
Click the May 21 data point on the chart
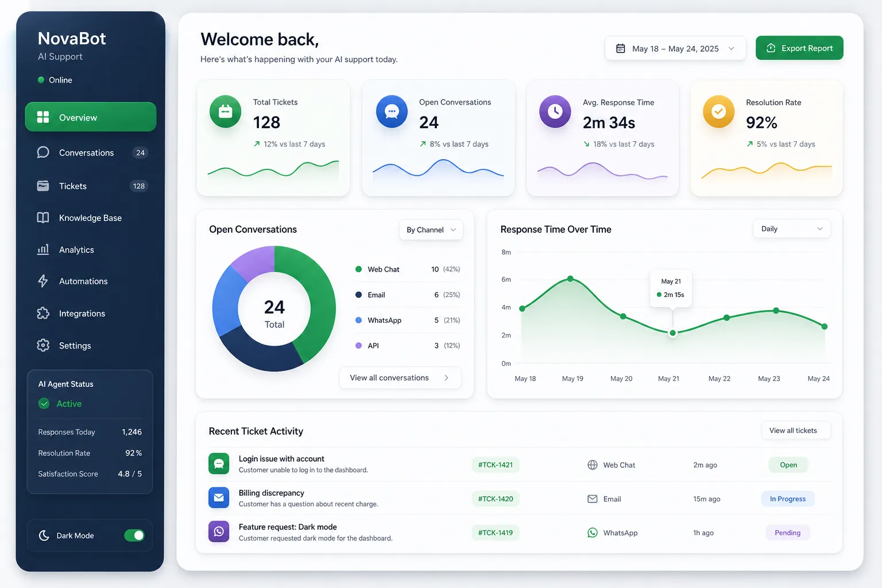[672, 333]
